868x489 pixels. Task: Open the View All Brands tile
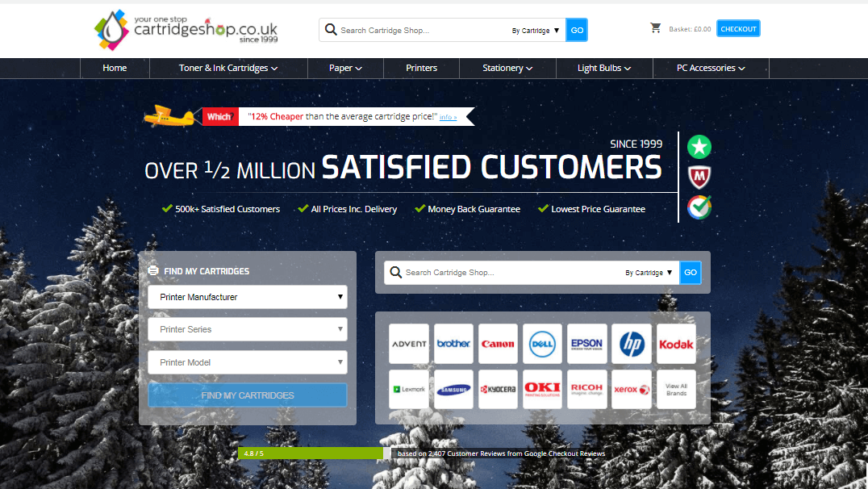pyautogui.click(x=676, y=389)
